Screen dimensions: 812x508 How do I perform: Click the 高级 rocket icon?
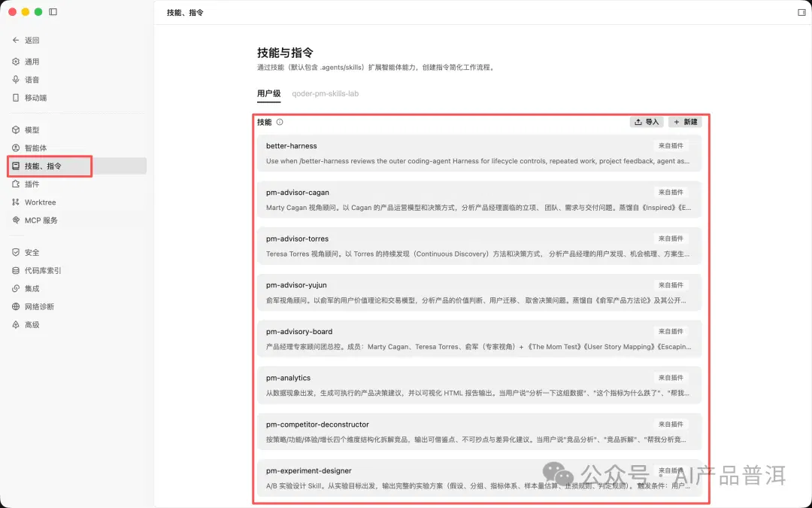pyautogui.click(x=16, y=324)
